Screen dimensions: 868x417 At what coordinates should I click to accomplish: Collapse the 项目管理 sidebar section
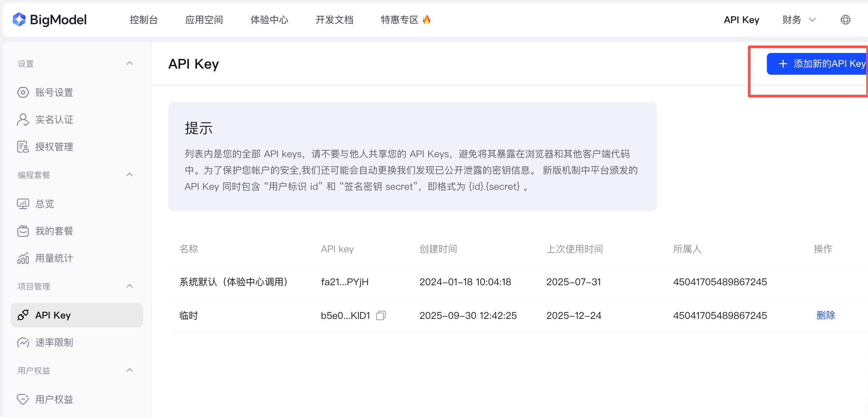[x=129, y=286]
